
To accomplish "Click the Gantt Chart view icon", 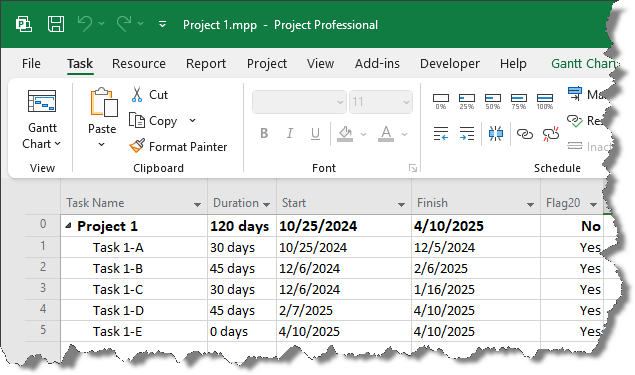I will coord(42,101).
